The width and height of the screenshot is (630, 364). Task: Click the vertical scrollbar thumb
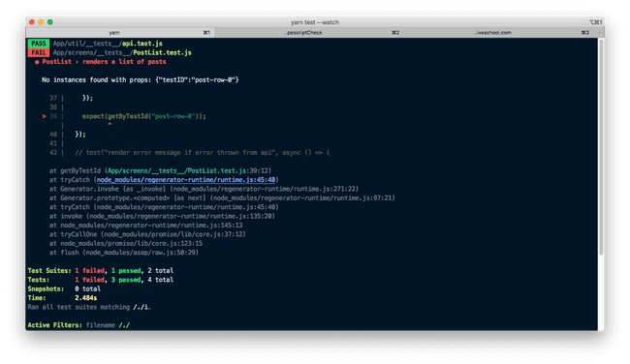point(601,146)
